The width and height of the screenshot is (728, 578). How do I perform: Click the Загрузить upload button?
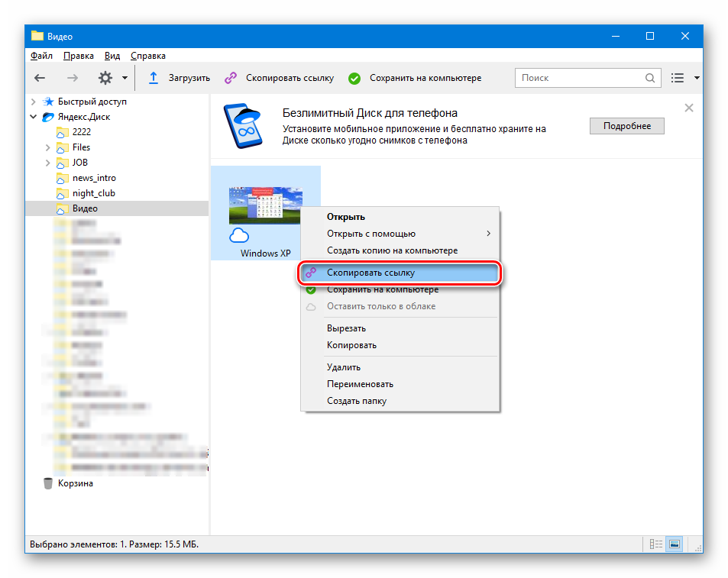coord(179,78)
